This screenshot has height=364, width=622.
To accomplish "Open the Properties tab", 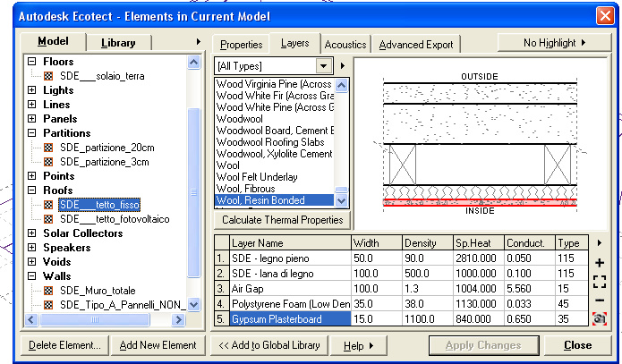I will tap(241, 45).
